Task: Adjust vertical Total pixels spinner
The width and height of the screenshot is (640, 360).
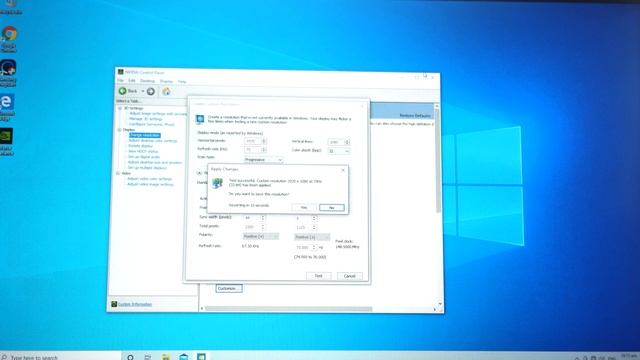Action: pyautogui.click(x=314, y=228)
